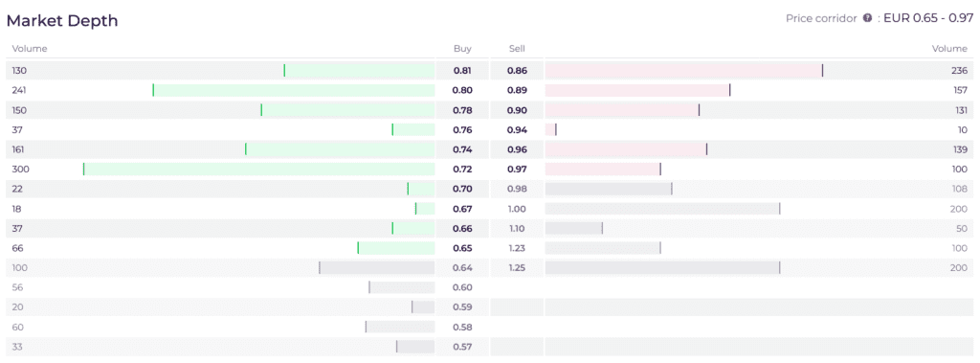The height and width of the screenshot is (363, 980).
Task: Click the grey bar for buy price 0.64
Action: pyautogui.click(x=377, y=268)
